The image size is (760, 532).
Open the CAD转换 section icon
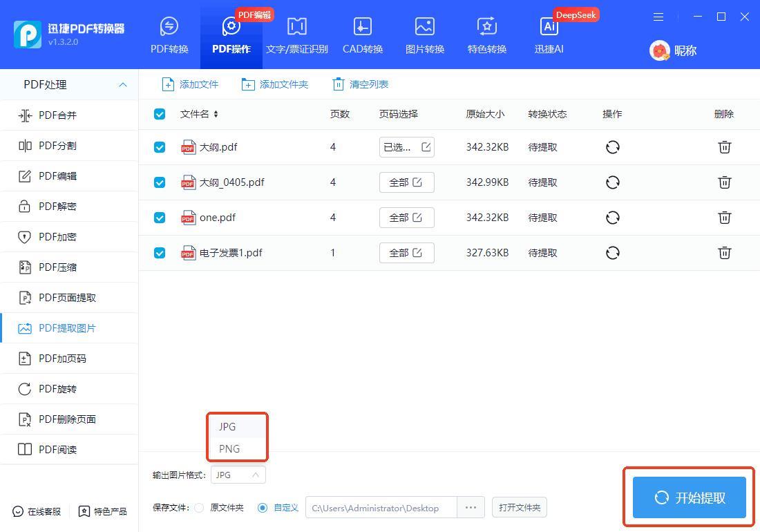tap(362, 27)
